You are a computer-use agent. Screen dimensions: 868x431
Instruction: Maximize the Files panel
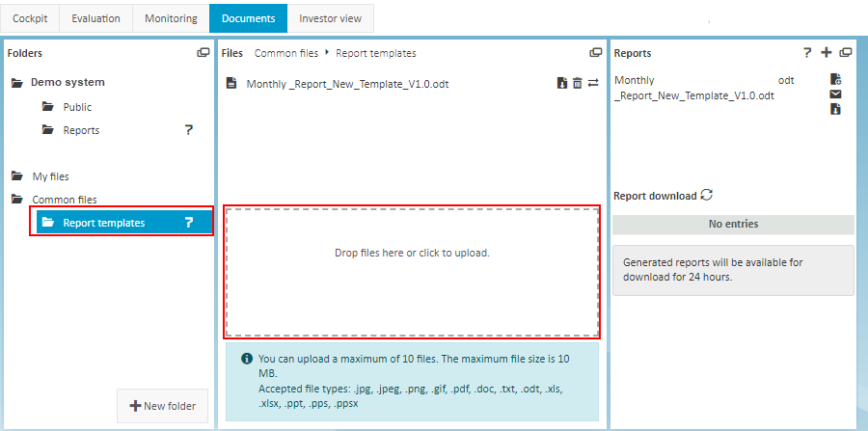tap(595, 53)
